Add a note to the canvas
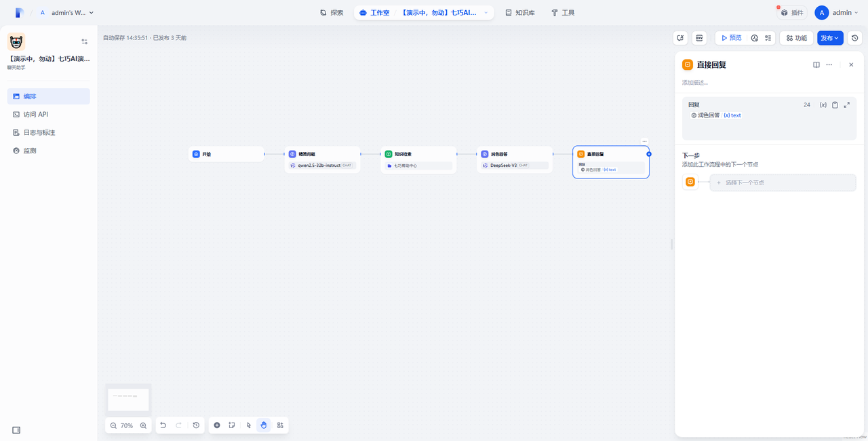The height and width of the screenshot is (441, 868). (232, 425)
